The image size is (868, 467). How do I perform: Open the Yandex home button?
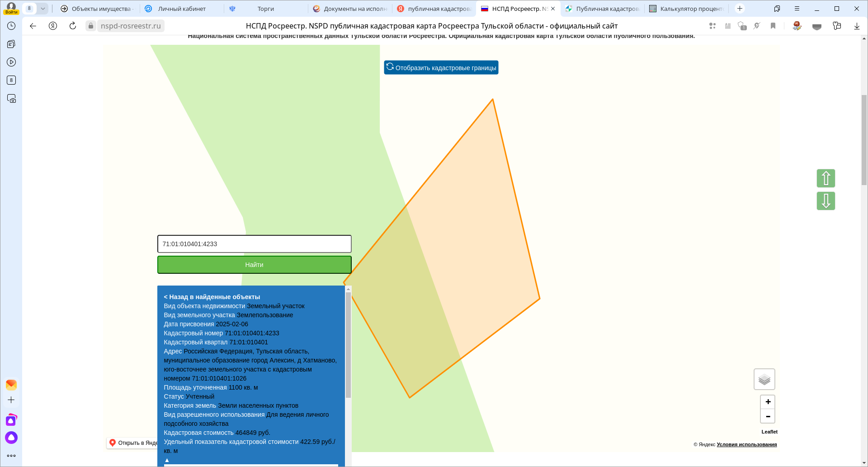tap(53, 26)
